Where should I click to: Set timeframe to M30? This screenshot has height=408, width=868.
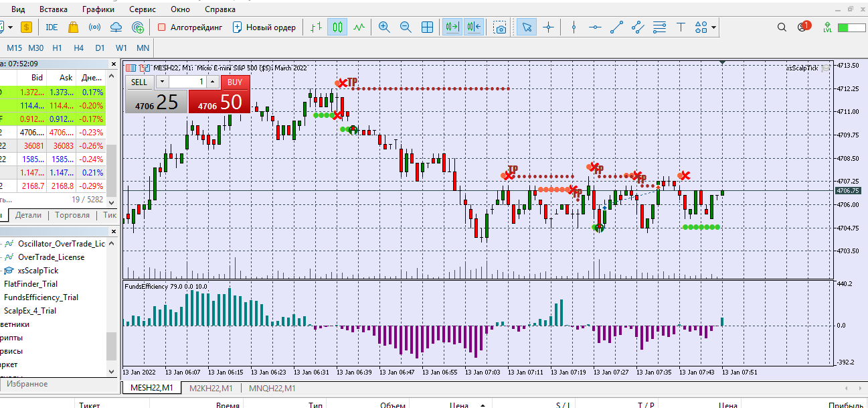pyautogui.click(x=36, y=48)
